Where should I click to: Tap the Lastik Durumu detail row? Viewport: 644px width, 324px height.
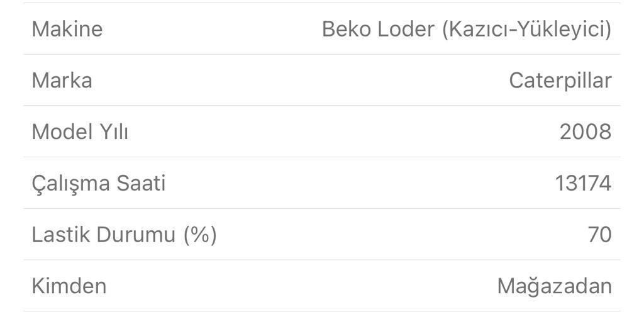[x=322, y=234]
